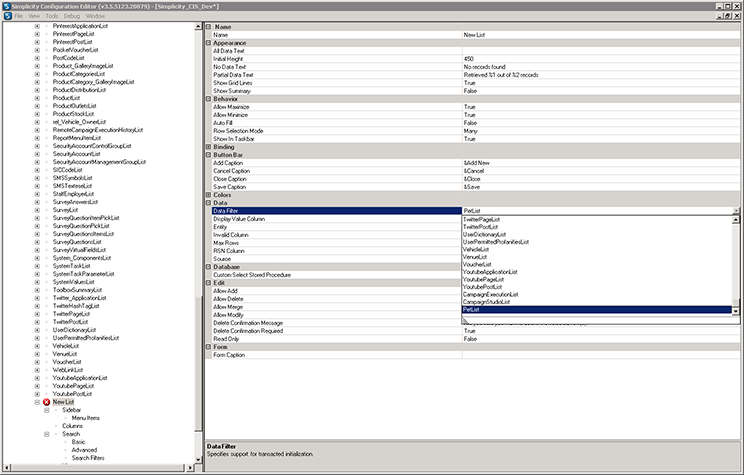Open the Window menu

(95, 16)
